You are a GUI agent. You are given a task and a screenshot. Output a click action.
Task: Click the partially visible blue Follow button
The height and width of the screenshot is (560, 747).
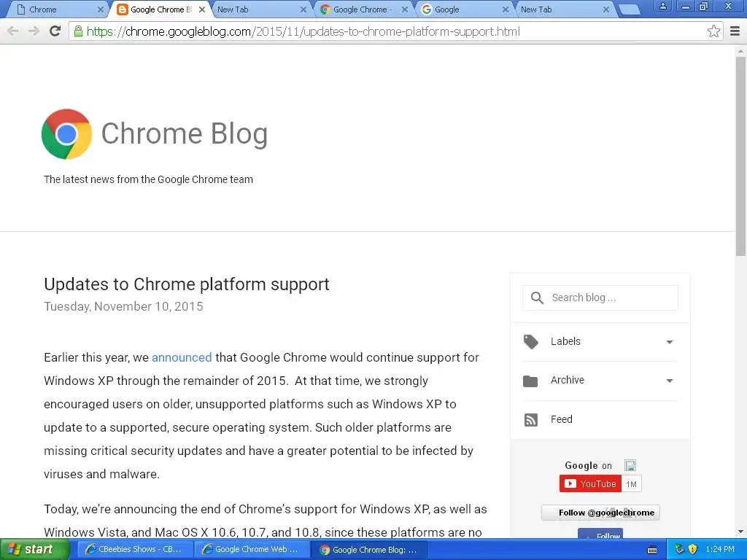click(600, 533)
